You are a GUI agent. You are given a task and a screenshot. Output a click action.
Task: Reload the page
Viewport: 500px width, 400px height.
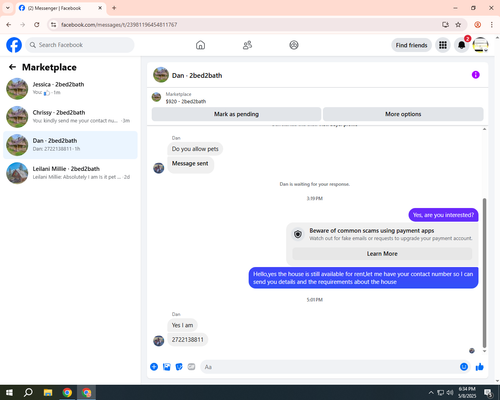[37, 25]
